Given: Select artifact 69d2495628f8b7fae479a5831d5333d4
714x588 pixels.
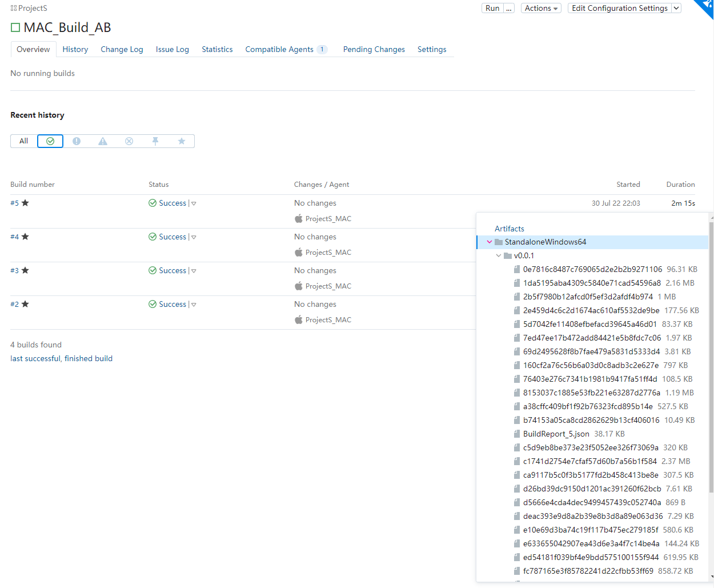Looking at the screenshot, I should 591,351.
